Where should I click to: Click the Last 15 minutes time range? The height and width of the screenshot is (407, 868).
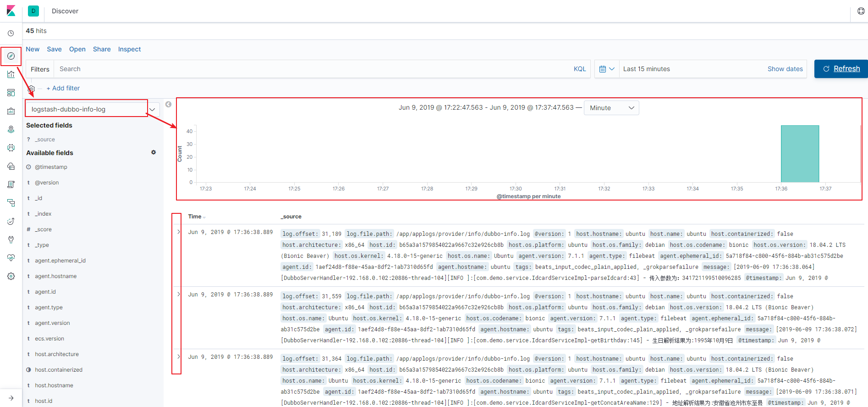coord(647,69)
